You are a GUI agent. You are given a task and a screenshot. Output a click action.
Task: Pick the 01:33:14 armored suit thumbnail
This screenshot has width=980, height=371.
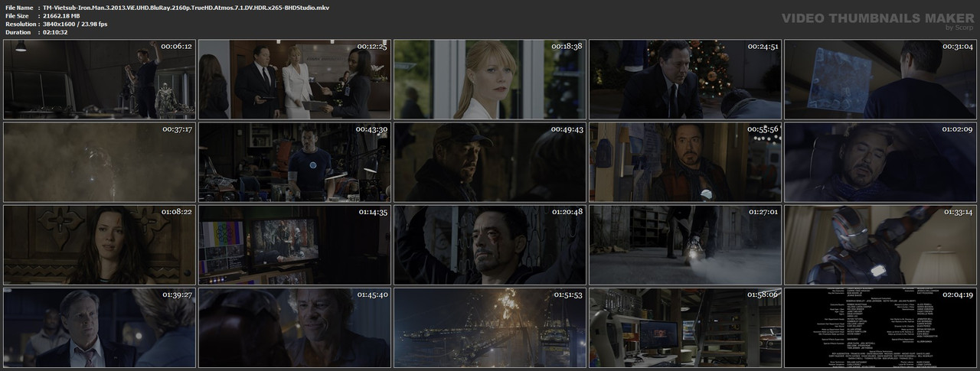coord(880,244)
